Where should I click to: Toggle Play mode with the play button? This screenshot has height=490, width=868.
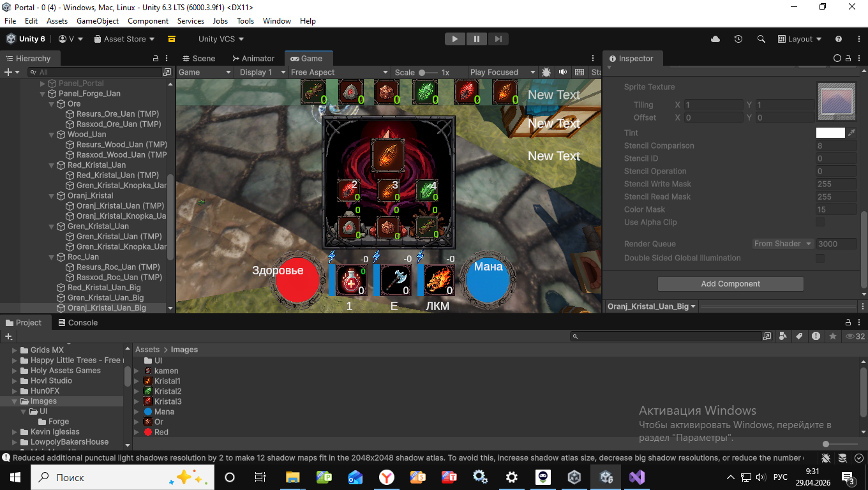tap(454, 39)
